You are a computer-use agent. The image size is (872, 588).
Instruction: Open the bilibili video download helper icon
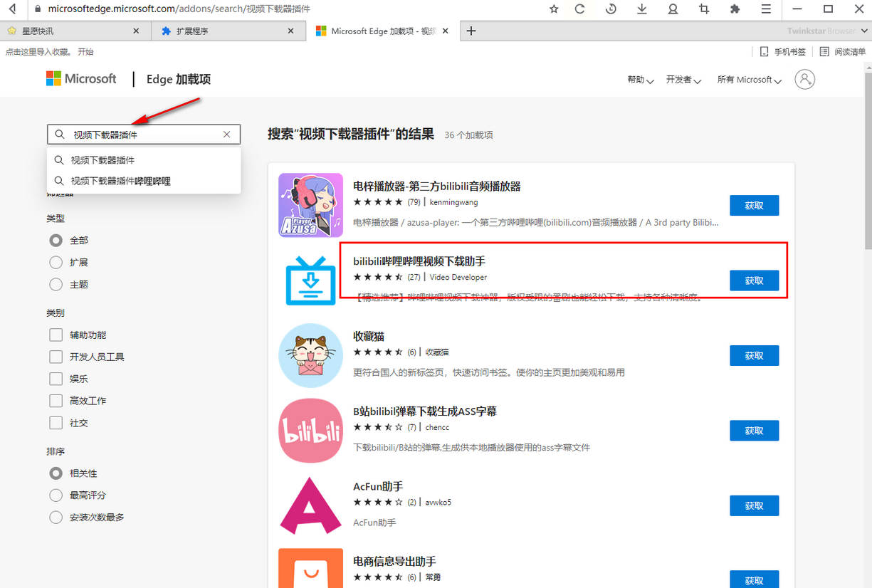[310, 280]
